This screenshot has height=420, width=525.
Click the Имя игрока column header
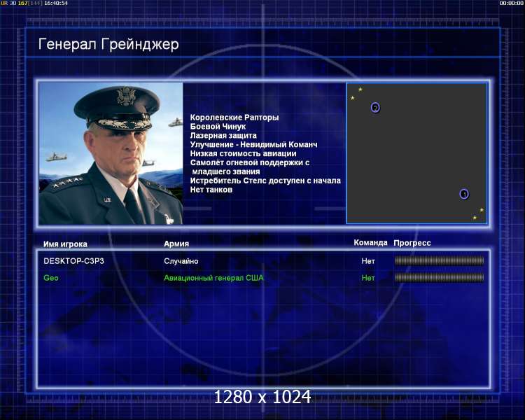65,244
